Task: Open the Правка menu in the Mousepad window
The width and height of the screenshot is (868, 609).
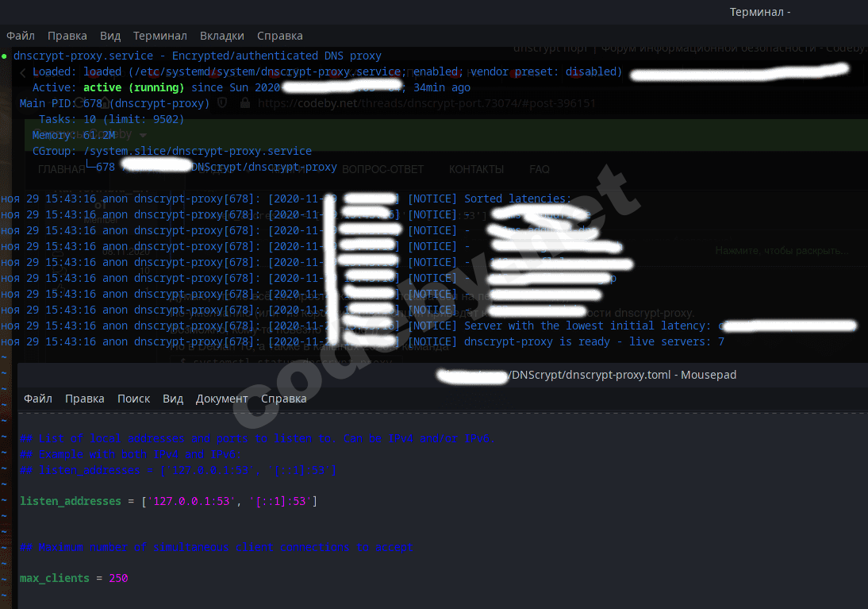Action: (x=85, y=399)
